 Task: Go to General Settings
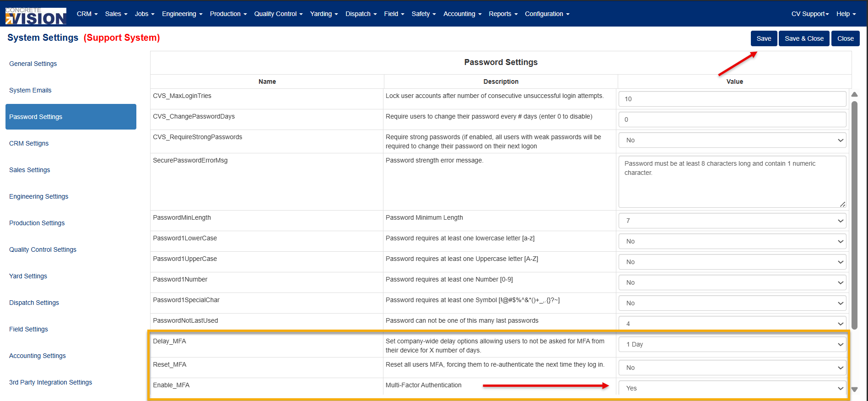tap(33, 64)
